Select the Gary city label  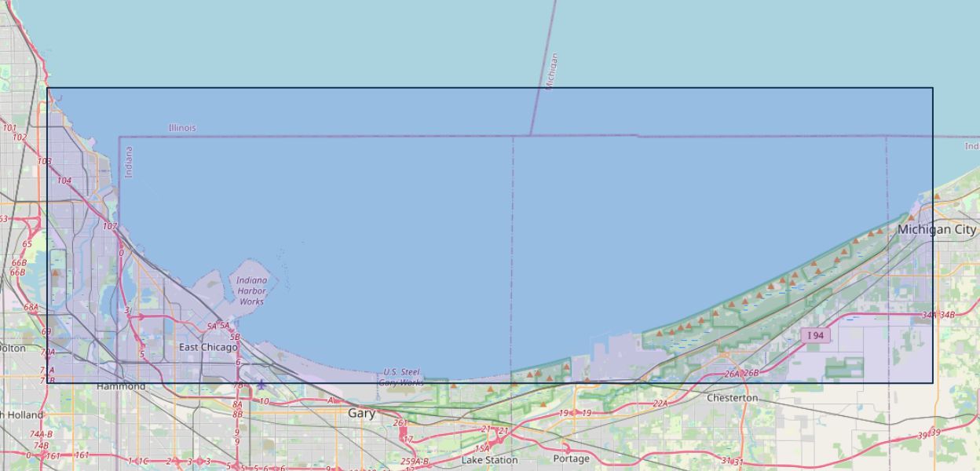pyautogui.click(x=362, y=413)
